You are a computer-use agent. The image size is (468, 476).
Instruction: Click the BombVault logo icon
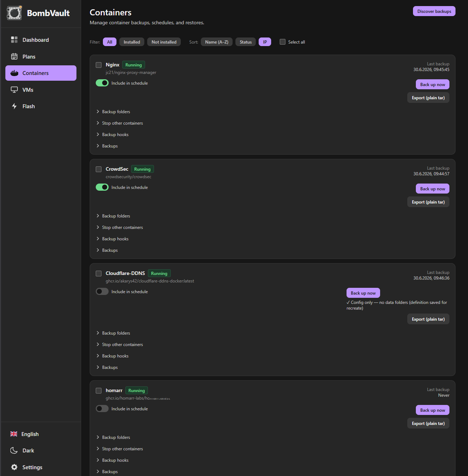[14, 13]
